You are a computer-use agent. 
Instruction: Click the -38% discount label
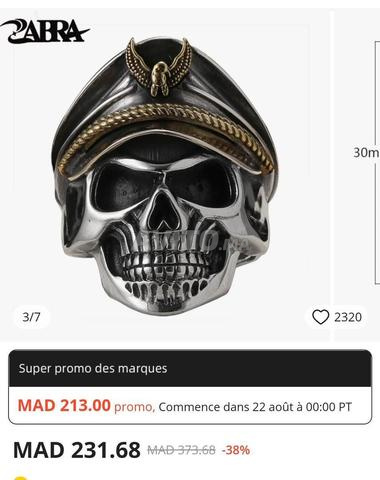(236, 450)
